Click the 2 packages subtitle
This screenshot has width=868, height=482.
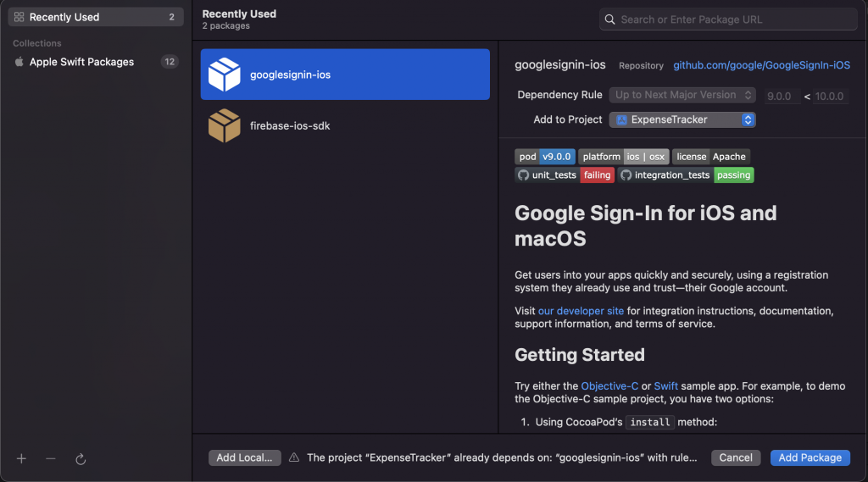225,26
